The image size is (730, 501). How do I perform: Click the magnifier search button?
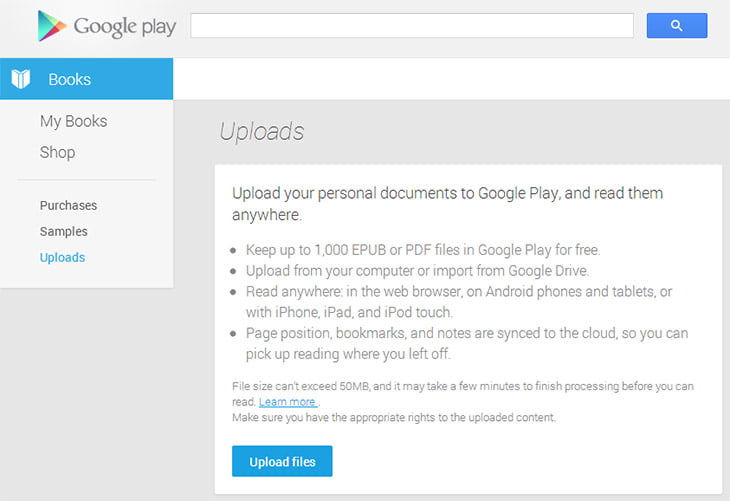point(676,26)
